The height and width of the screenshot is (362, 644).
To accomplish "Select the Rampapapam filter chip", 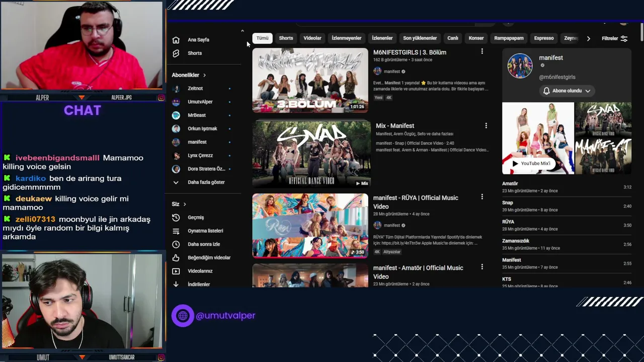I will [x=509, y=38].
